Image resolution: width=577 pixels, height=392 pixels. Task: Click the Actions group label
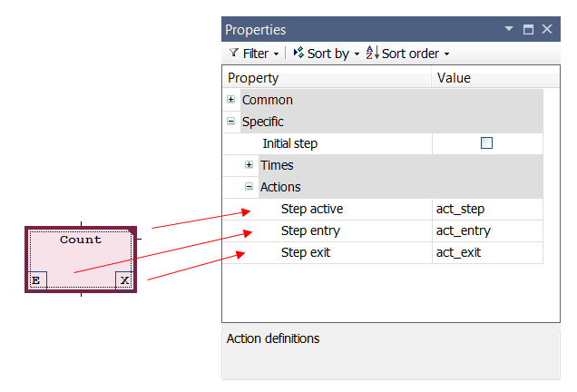coord(280,187)
